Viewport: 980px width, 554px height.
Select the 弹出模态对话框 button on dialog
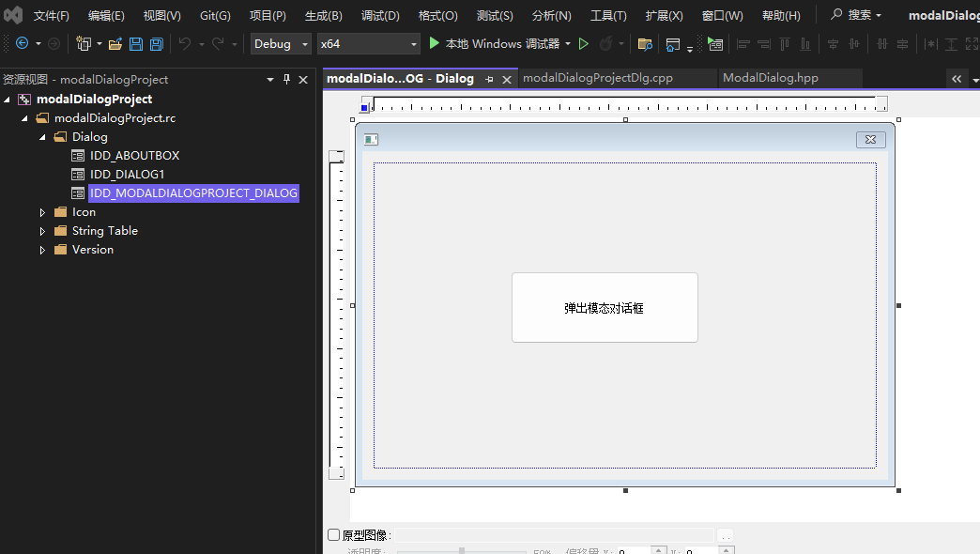[x=605, y=307]
